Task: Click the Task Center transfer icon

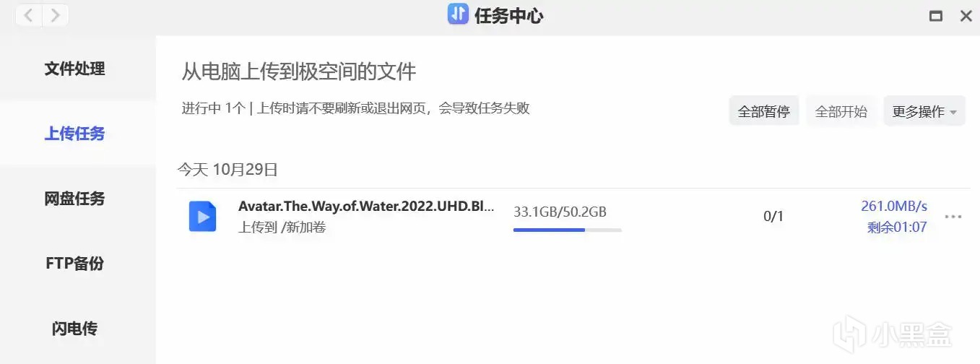Action: pos(458,14)
